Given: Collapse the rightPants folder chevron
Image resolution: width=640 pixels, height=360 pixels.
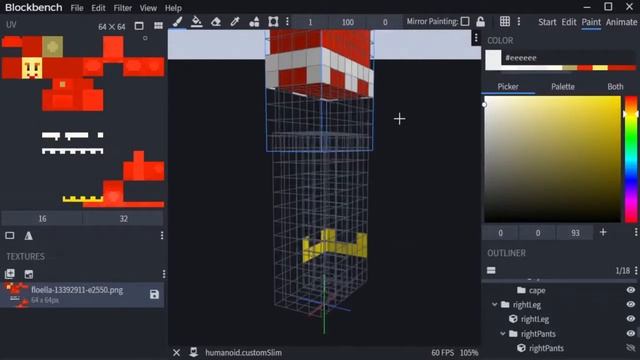Looking at the screenshot, I should pos(503,333).
